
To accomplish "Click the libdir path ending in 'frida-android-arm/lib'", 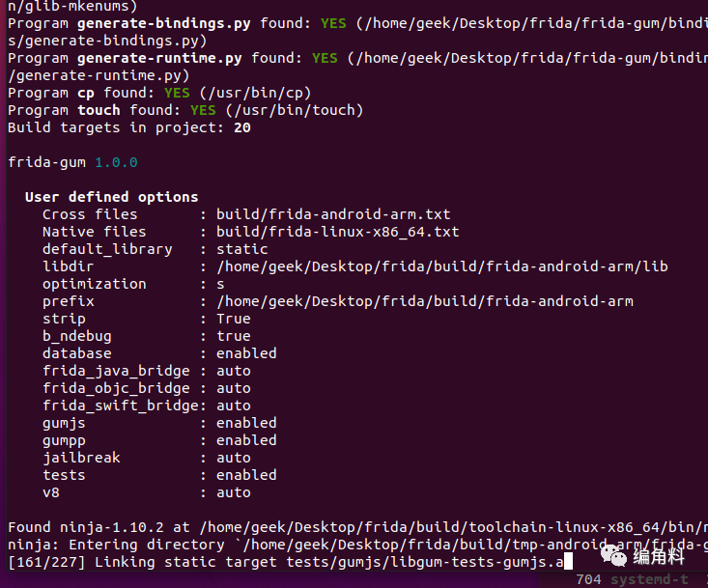I will point(442,266).
